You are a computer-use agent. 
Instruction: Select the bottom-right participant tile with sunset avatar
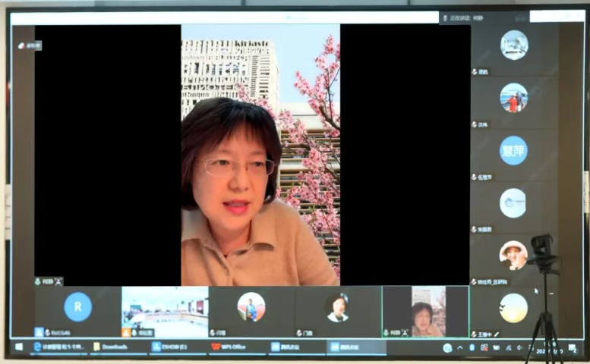coord(513,308)
